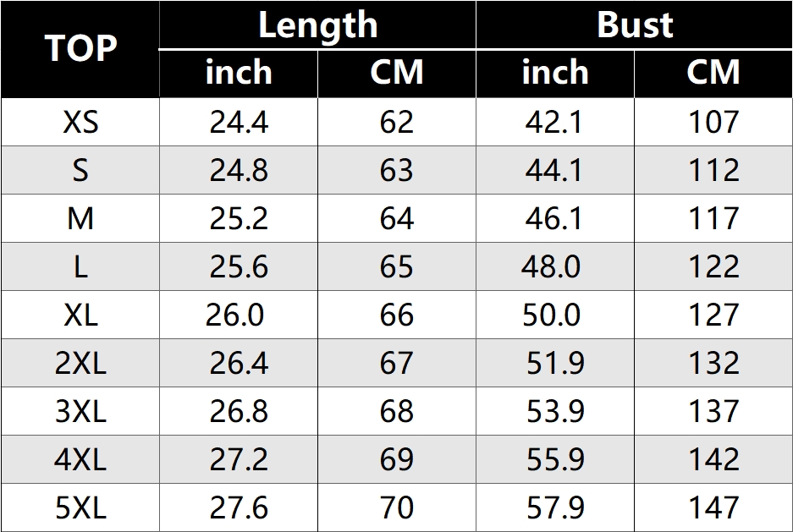Image resolution: width=793 pixels, height=532 pixels.
Task: Select the M size label
Action: [80, 219]
